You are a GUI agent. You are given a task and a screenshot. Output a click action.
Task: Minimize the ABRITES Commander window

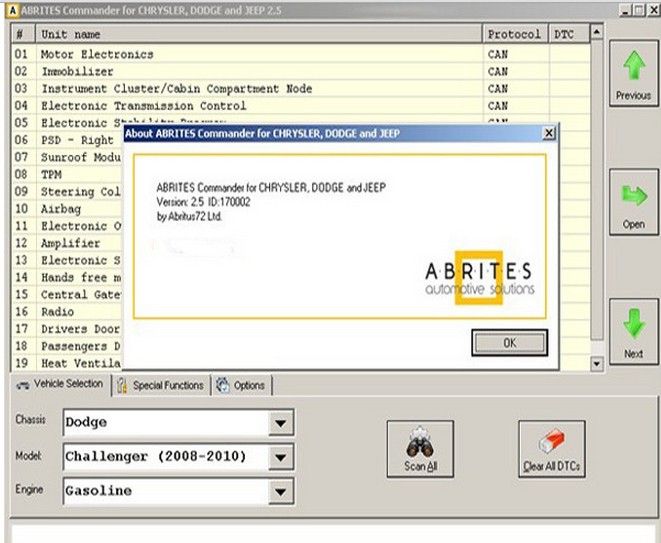point(625,10)
